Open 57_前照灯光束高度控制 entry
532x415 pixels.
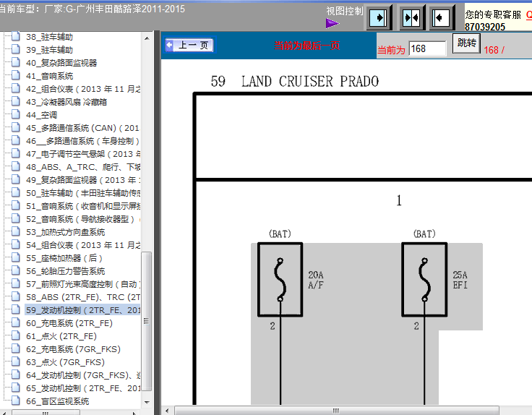pos(83,284)
